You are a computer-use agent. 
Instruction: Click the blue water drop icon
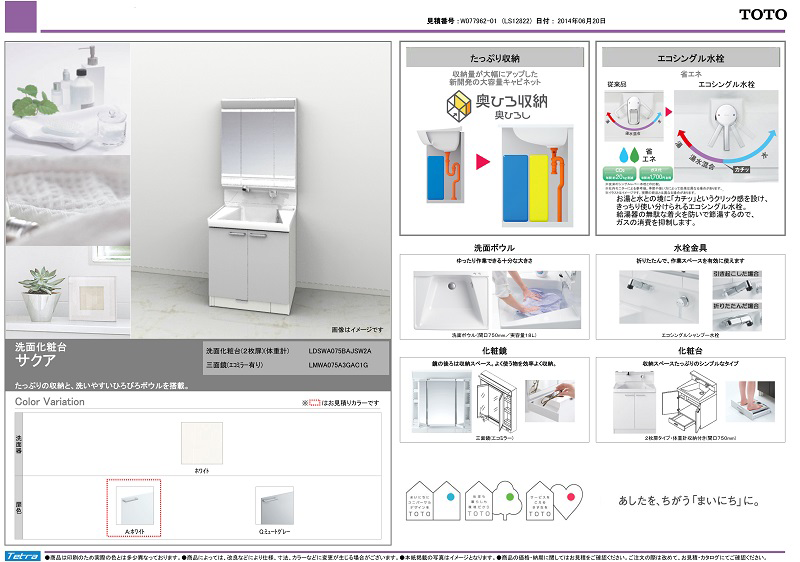(623, 155)
